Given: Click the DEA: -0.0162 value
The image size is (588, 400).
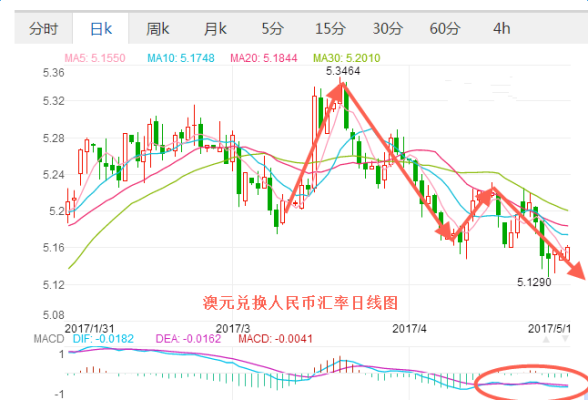Looking at the screenshot, I should pos(188,339).
